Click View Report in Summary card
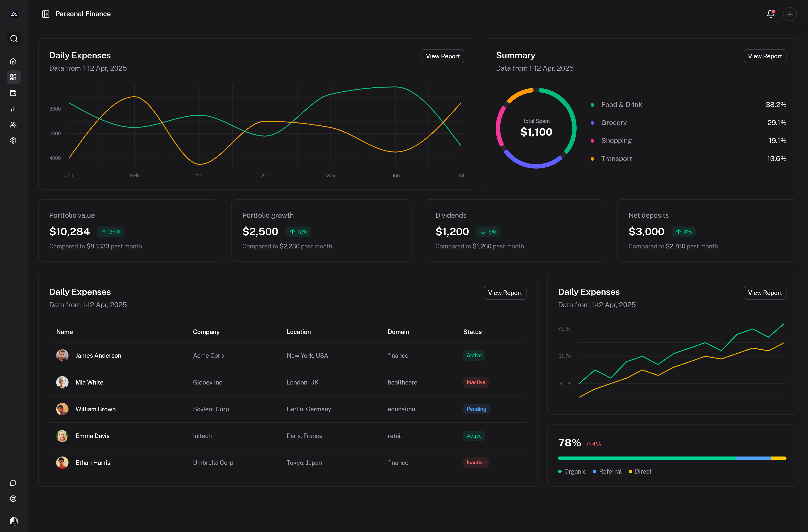The image size is (808, 532). point(765,56)
